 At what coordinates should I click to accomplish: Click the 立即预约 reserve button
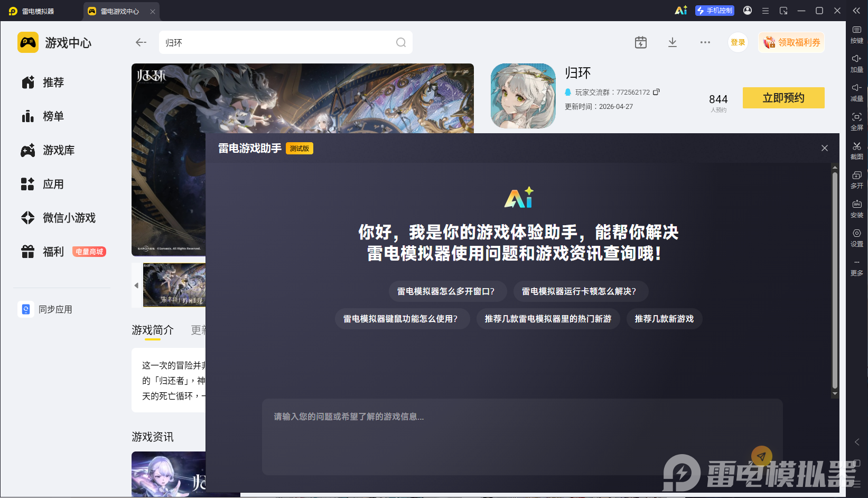(783, 98)
